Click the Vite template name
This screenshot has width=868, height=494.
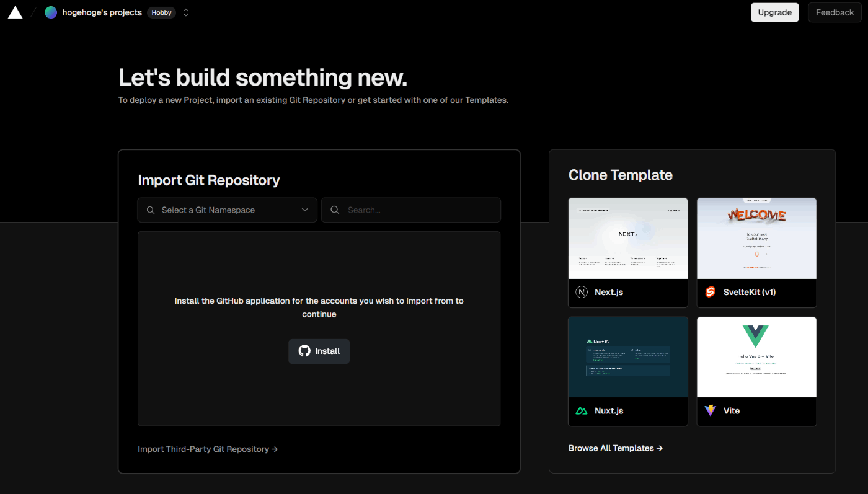732,411
